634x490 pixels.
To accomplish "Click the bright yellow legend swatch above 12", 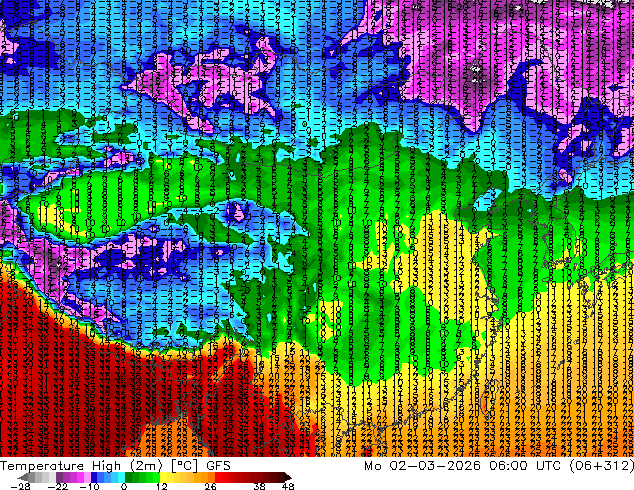I will click(163, 477).
